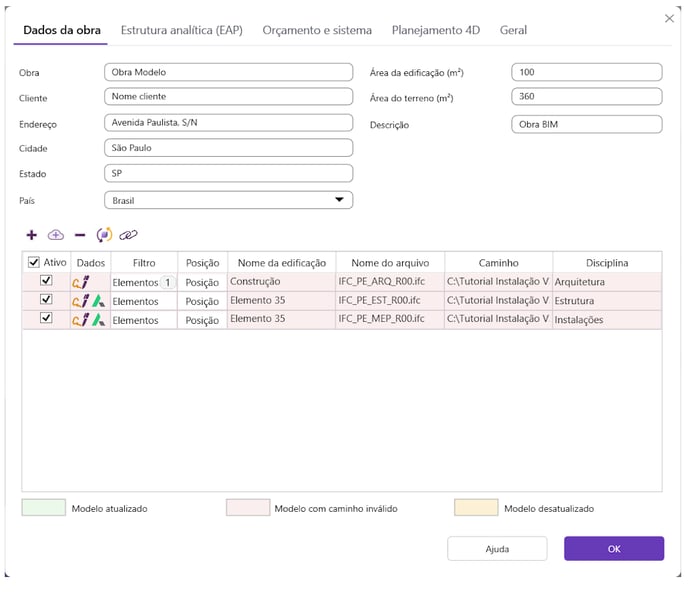
Task: Open Posição cell in the Estrutura row
Action: 202,301
